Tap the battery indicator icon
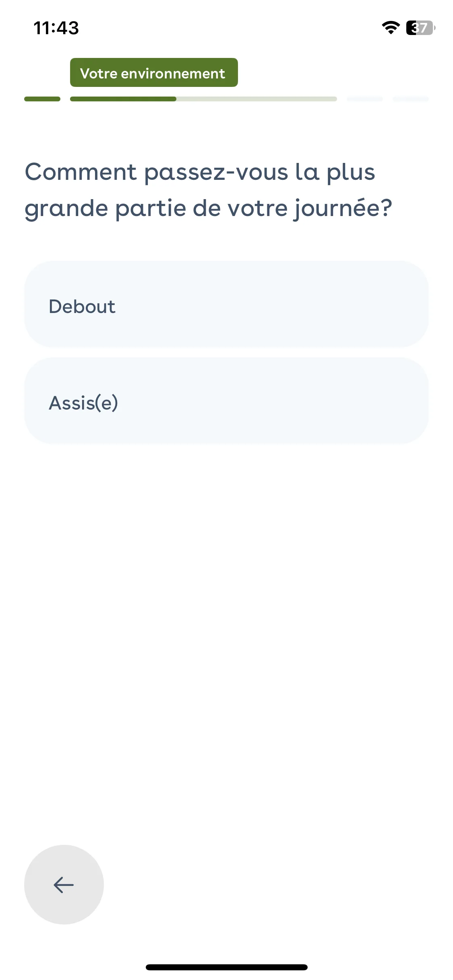Viewport: 453px width, 980px height. [x=421, y=28]
